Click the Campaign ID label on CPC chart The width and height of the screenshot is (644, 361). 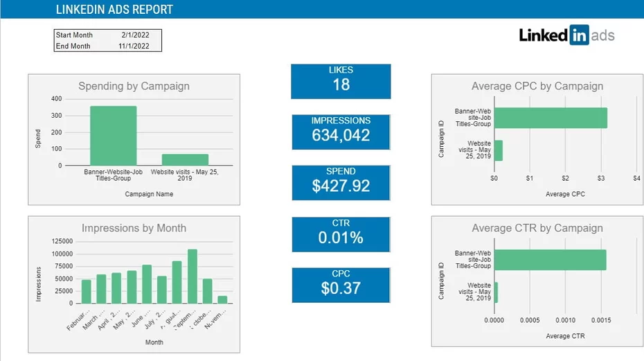click(441, 139)
